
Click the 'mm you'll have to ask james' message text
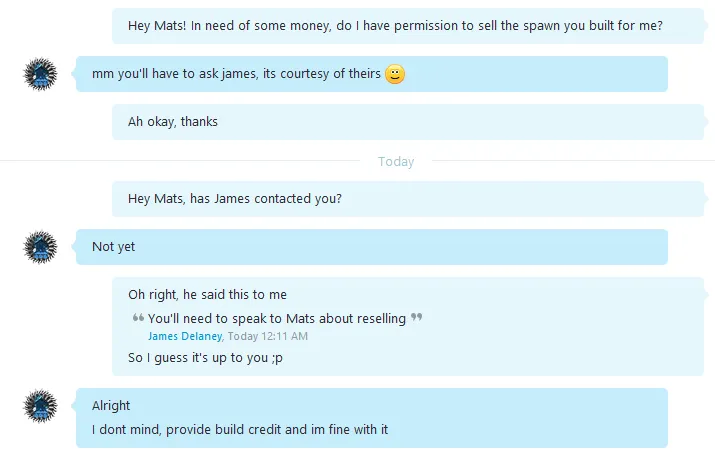pos(236,74)
